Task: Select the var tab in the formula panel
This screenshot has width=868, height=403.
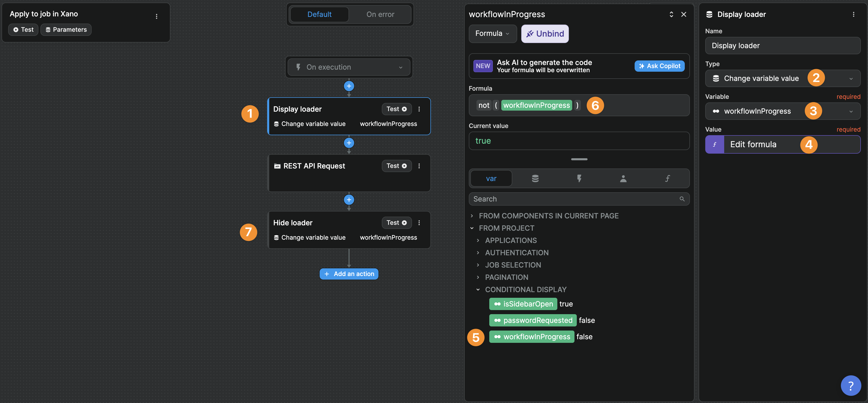Action: pyautogui.click(x=491, y=178)
